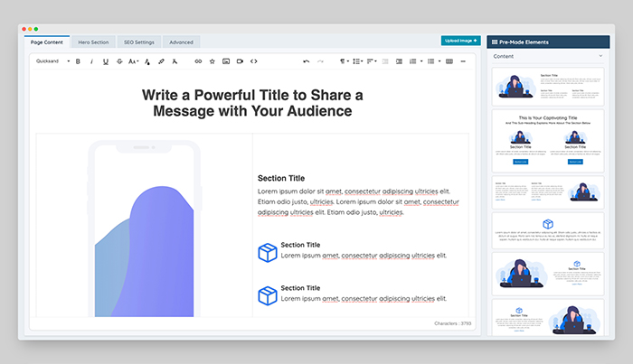Collapse the Content section chevron

(x=601, y=57)
